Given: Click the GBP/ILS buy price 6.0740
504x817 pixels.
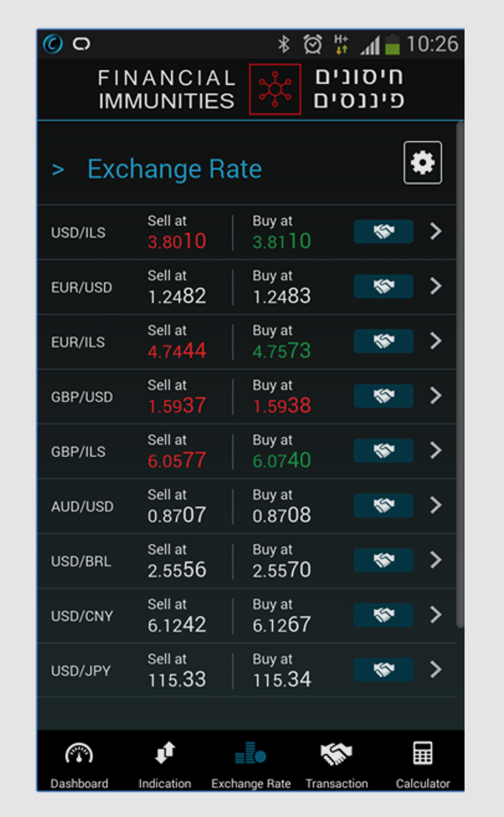Looking at the screenshot, I should [282, 460].
